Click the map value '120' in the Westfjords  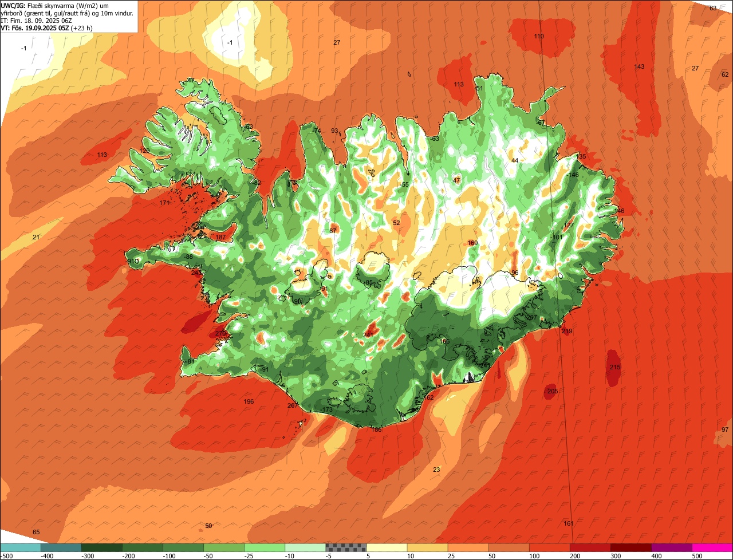point(144,151)
